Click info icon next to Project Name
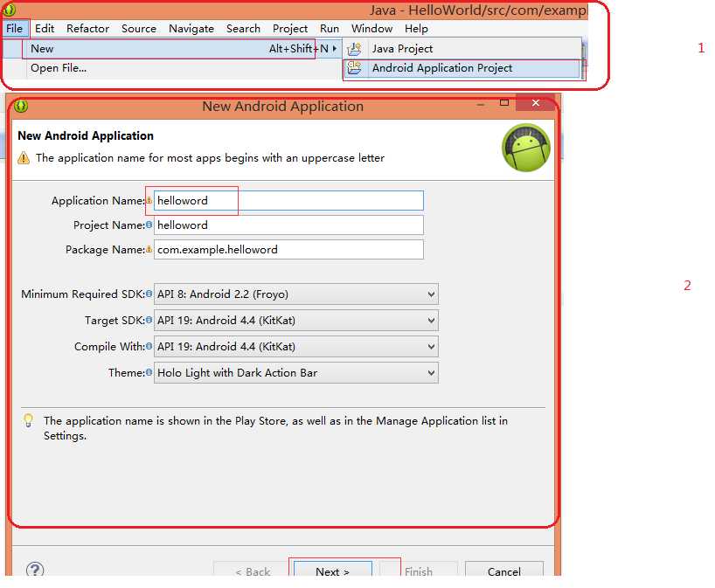This screenshot has height=588, width=715. [149, 225]
